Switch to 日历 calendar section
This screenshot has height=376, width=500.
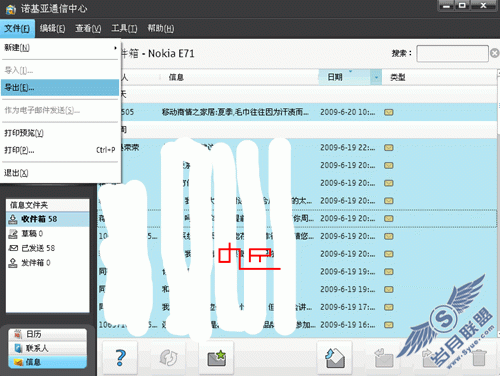48,334
